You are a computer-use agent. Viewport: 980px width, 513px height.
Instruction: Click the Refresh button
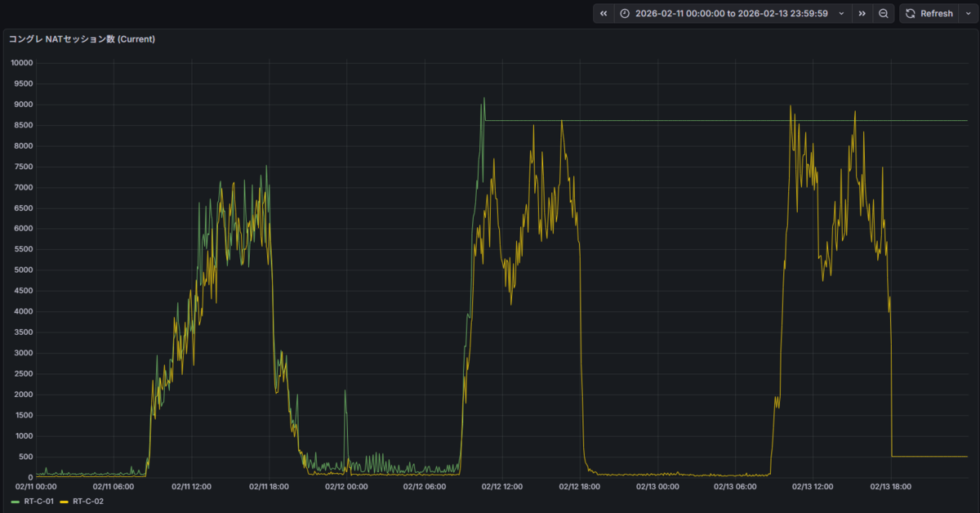928,14
